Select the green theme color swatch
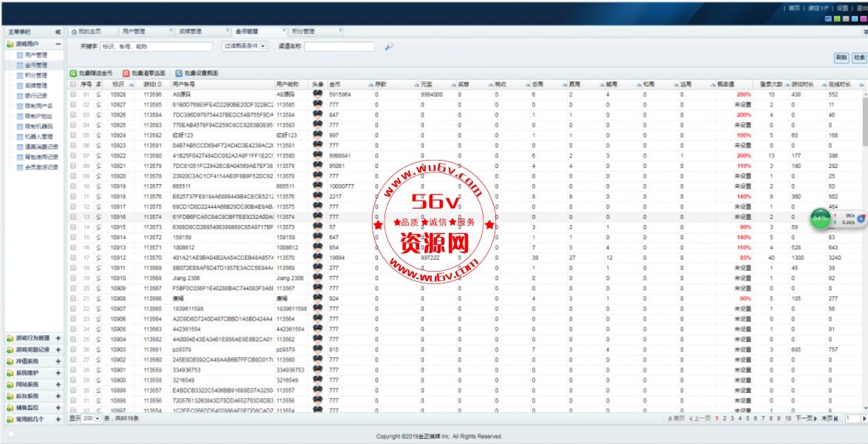Image resolution: width=868 pixels, height=444 pixels. tap(837, 18)
